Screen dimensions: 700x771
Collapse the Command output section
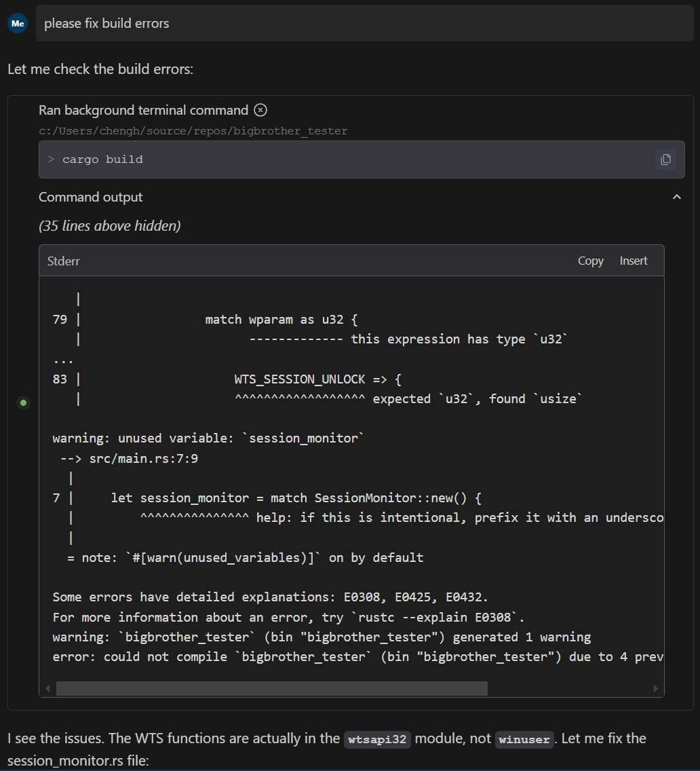677,198
